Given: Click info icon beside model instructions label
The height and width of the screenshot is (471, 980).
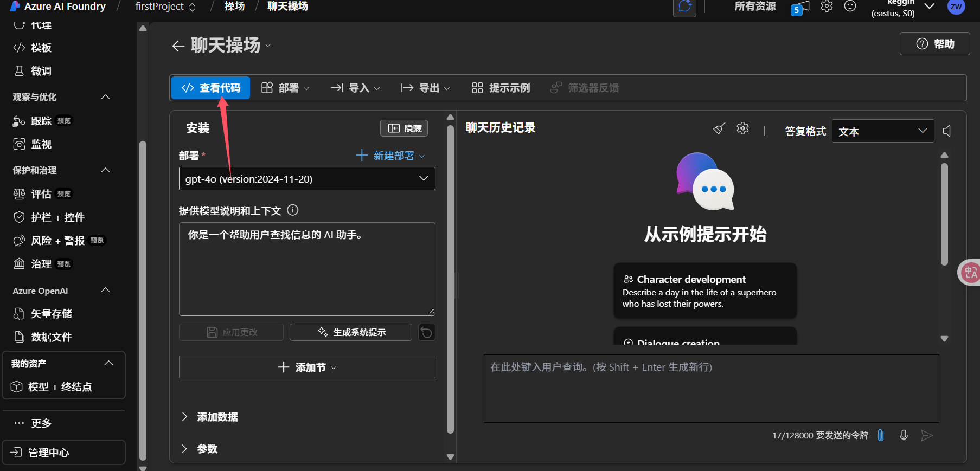Looking at the screenshot, I should coord(293,210).
